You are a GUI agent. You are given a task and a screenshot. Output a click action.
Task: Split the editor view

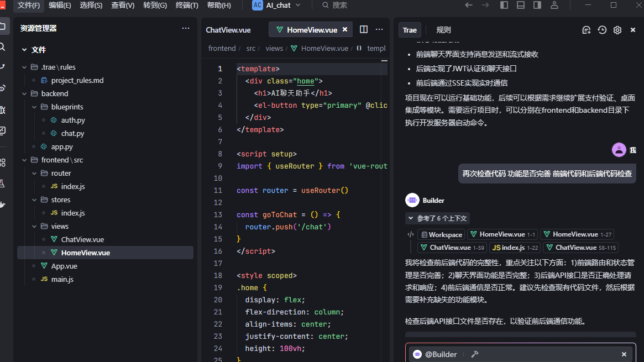click(x=364, y=29)
